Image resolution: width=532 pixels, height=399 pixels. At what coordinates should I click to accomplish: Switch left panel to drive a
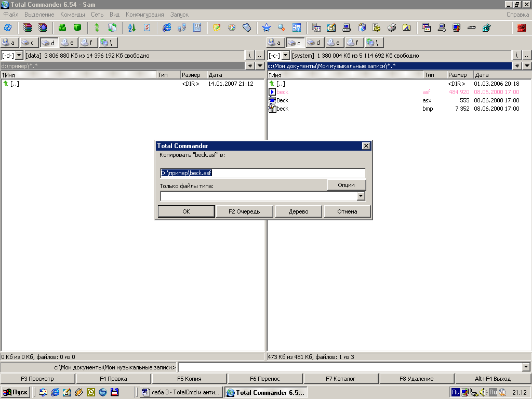click(x=9, y=43)
